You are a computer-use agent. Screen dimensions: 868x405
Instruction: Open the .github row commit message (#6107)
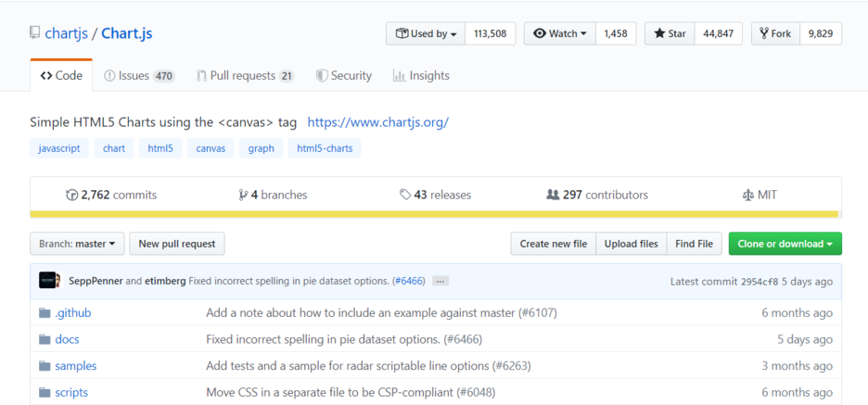(381, 313)
